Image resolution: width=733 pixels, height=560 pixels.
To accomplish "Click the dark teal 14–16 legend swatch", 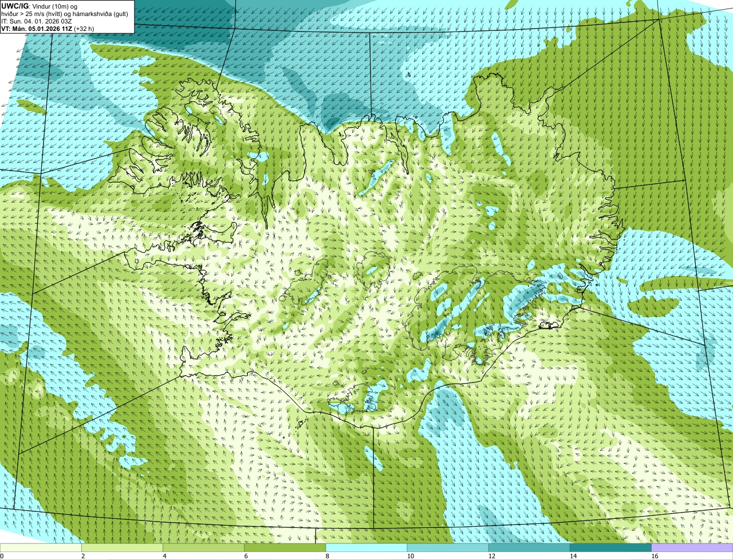I will point(611,547).
